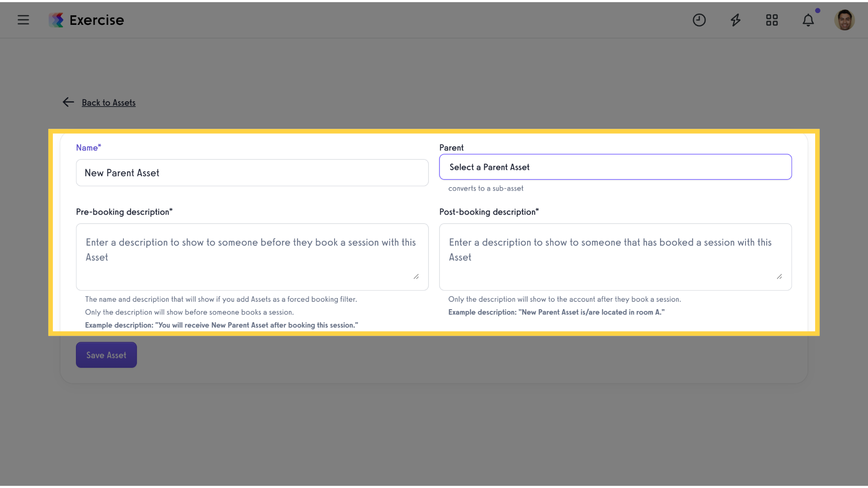Open the notifications bell
Image resolution: width=868 pixels, height=488 pixels.
tap(808, 20)
